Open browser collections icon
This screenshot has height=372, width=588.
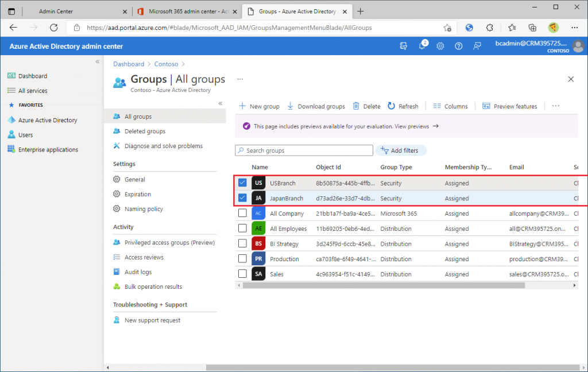(532, 28)
